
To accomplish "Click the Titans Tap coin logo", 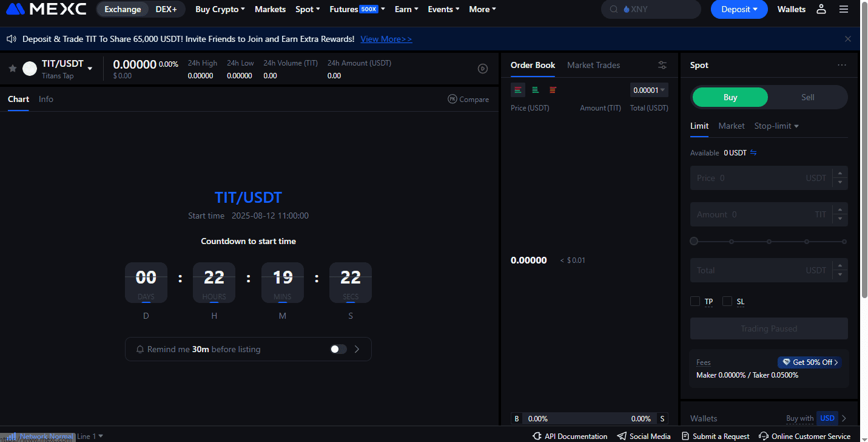I will (x=30, y=69).
